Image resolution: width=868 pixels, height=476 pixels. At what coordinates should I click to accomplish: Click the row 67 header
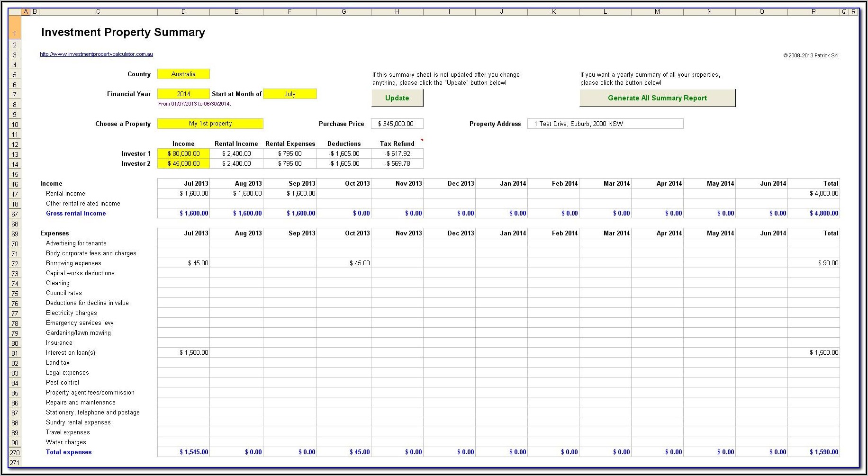coord(15,214)
